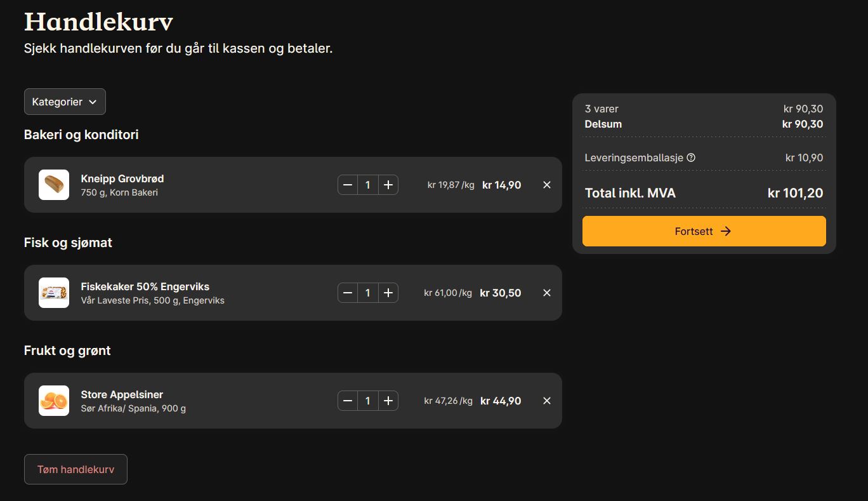Increase quantity of Fiskekaker 50% Engerviks
The width and height of the screenshot is (868, 501).
(x=388, y=293)
